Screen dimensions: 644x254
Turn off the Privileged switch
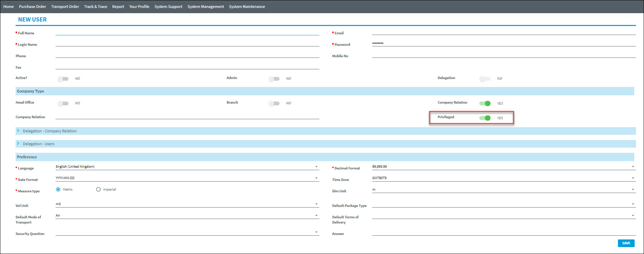(x=485, y=118)
